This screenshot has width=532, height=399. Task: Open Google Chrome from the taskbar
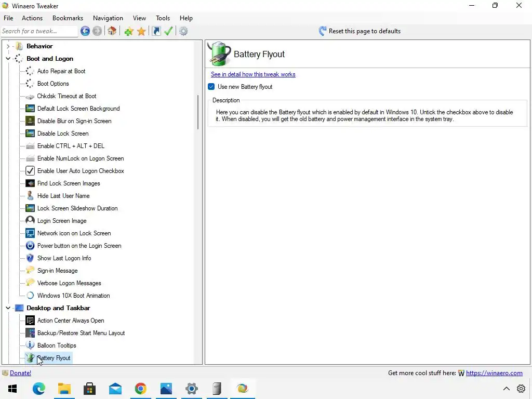(x=140, y=389)
